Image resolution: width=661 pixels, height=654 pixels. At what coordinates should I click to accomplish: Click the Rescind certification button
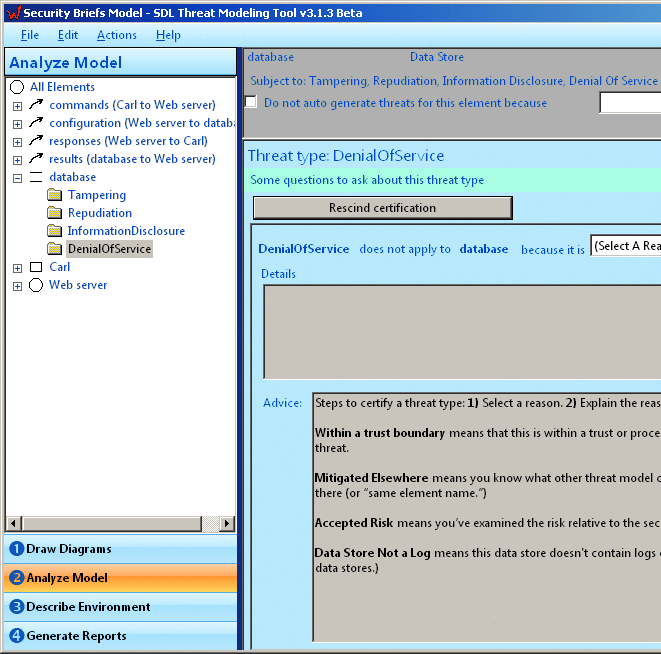(x=382, y=208)
